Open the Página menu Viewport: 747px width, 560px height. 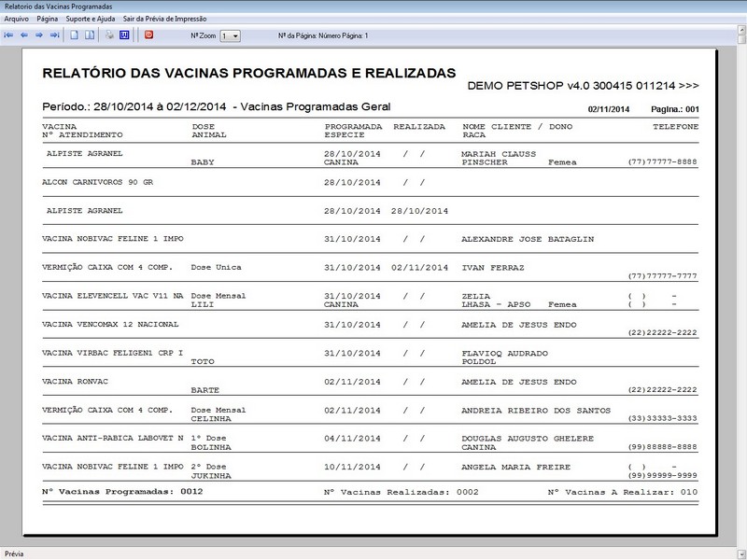point(48,19)
